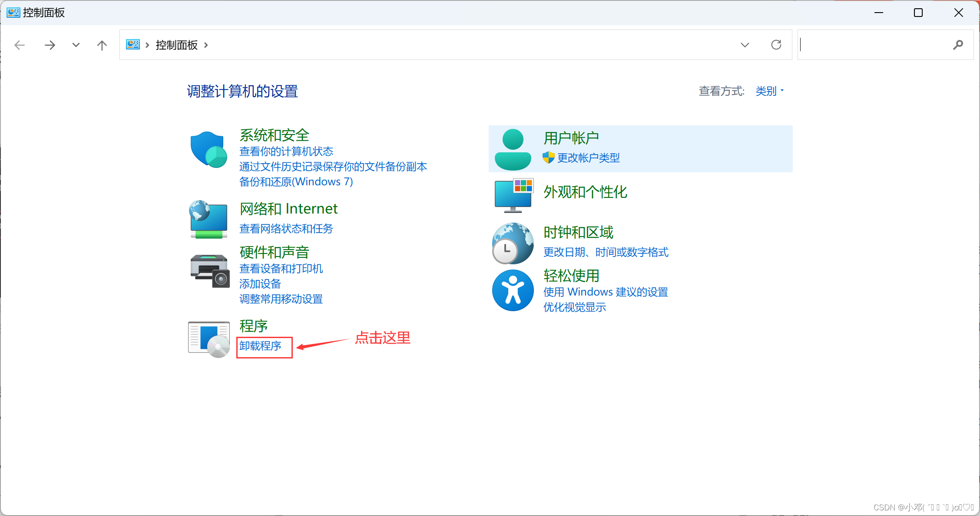Click the control panel icon in address bar
The width and height of the screenshot is (980, 516).
133,44
